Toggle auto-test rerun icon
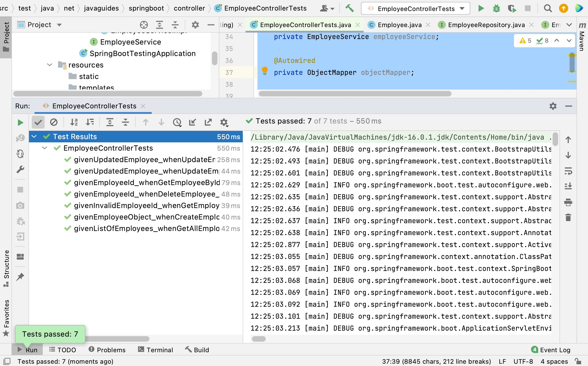The height and width of the screenshot is (366, 588). coord(20,154)
